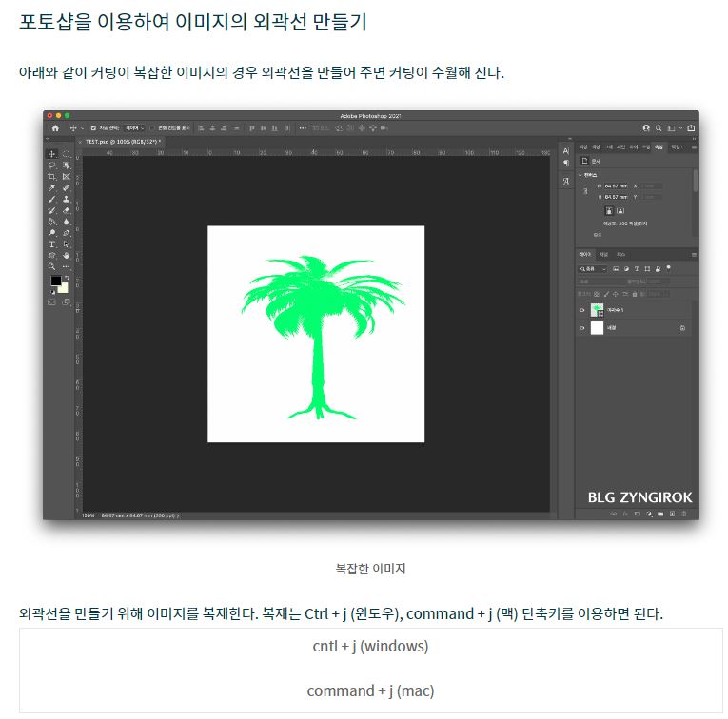Click the black foreground color swatch

55,282
